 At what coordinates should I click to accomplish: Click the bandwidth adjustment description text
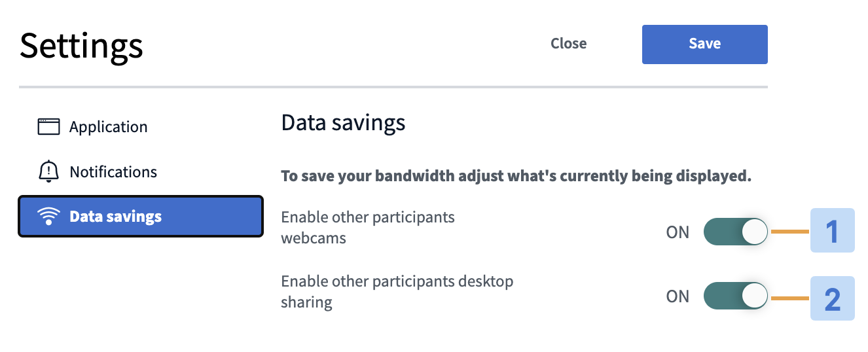point(516,176)
